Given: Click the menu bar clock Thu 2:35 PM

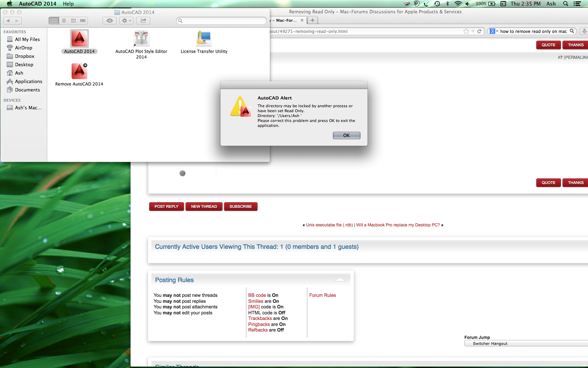Looking at the screenshot, I should tap(525, 4).
